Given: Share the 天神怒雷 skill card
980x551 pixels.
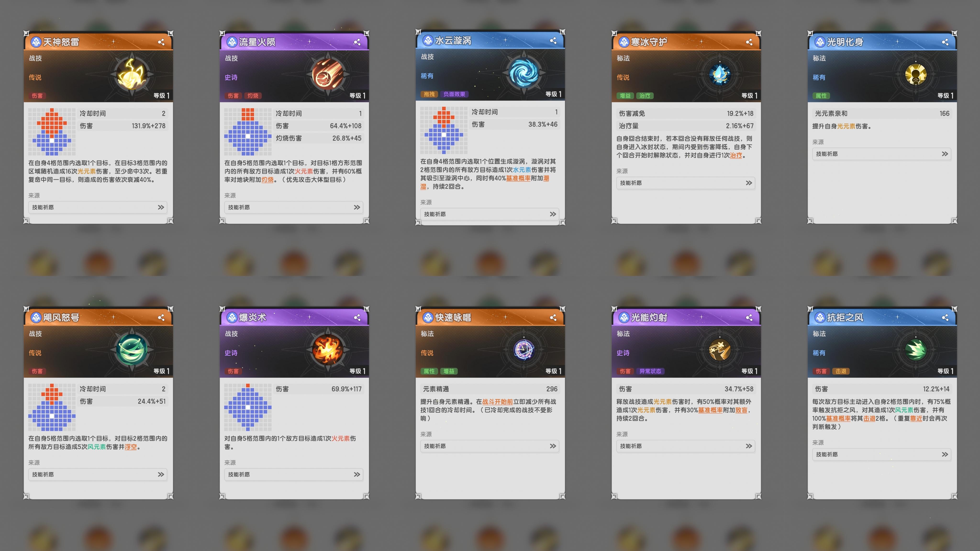Looking at the screenshot, I should coord(161,42).
